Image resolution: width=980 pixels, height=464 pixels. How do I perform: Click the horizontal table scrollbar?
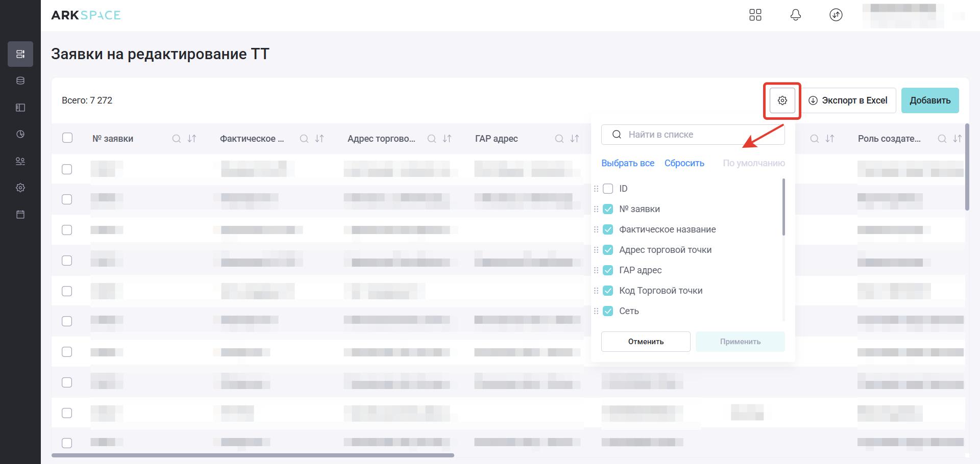point(253,455)
